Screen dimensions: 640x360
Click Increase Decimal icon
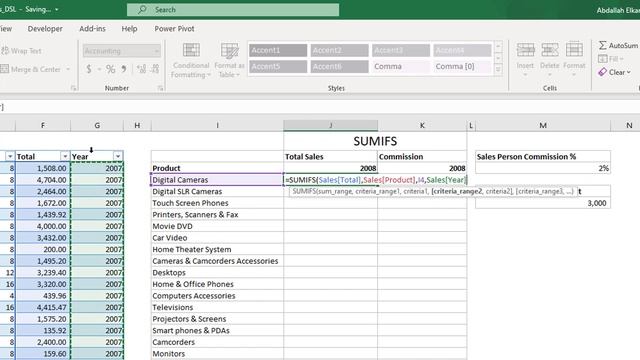[141, 69]
